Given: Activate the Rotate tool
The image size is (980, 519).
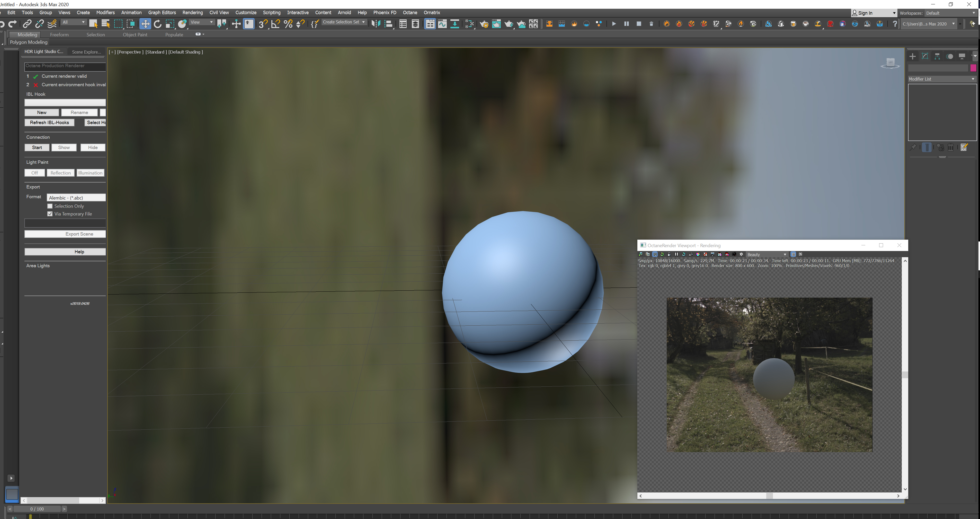Looking at the screenshot, I should (x=157, y=24).
